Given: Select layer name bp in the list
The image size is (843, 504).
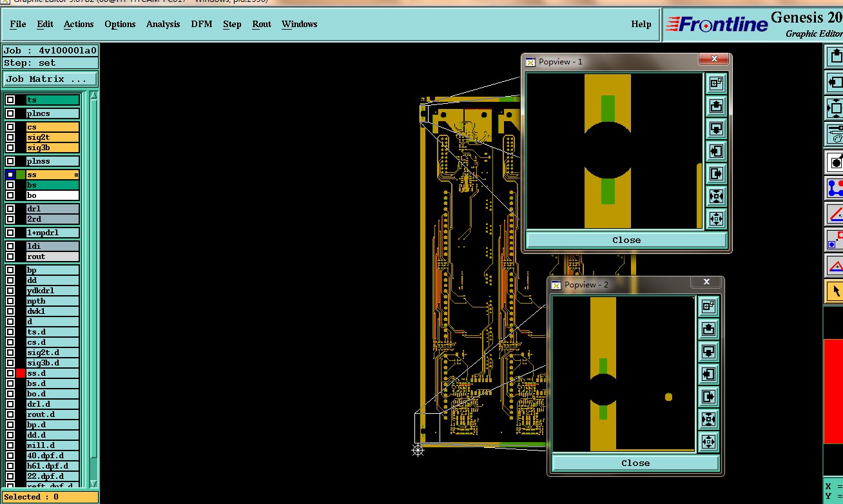Looking at the screenshot, I should tap(53, 270).
